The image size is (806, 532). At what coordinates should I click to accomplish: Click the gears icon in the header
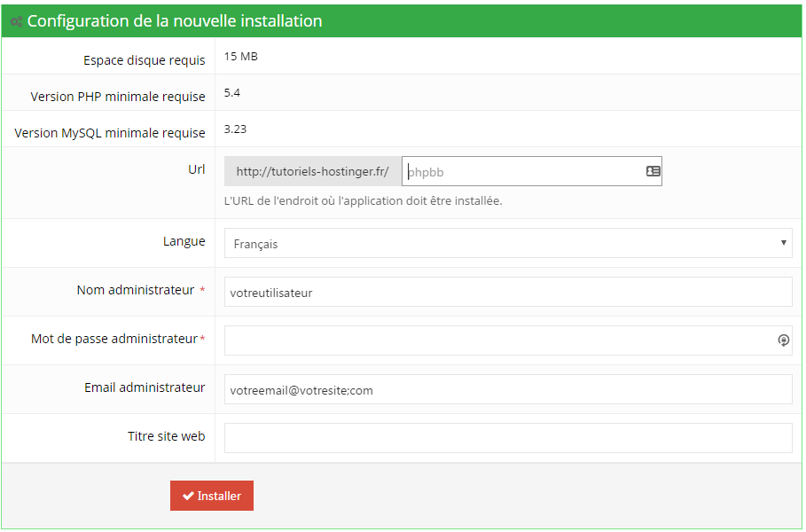point(15,20)
